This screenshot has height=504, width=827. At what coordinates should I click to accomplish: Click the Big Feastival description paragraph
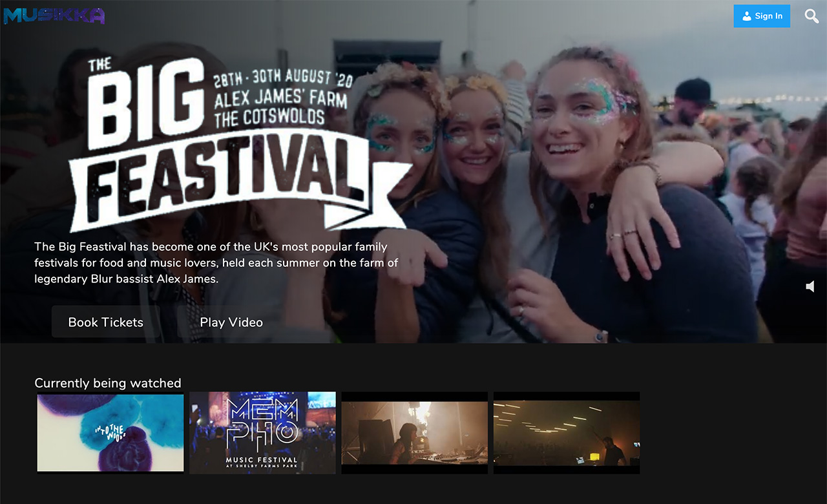(x=216, y=263)
